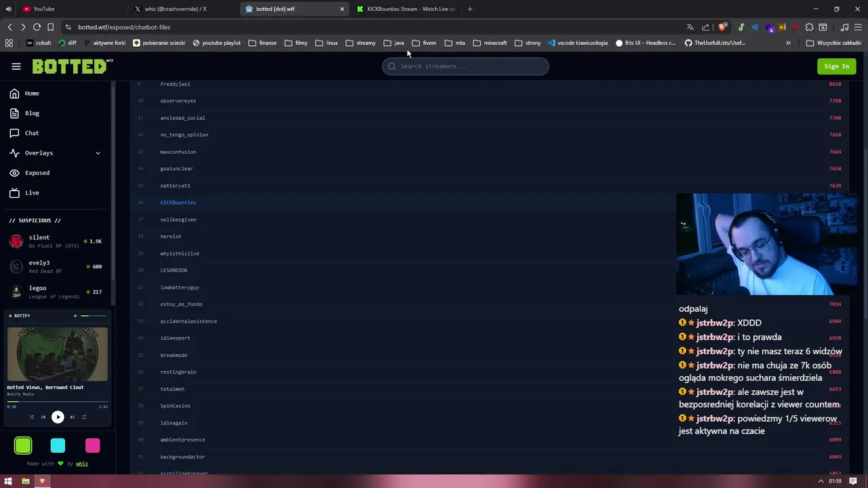The width and height of the screenshot is (868, 488).
Task: Mute the Botify player volume icon
Action: click(x=75, y=316)
